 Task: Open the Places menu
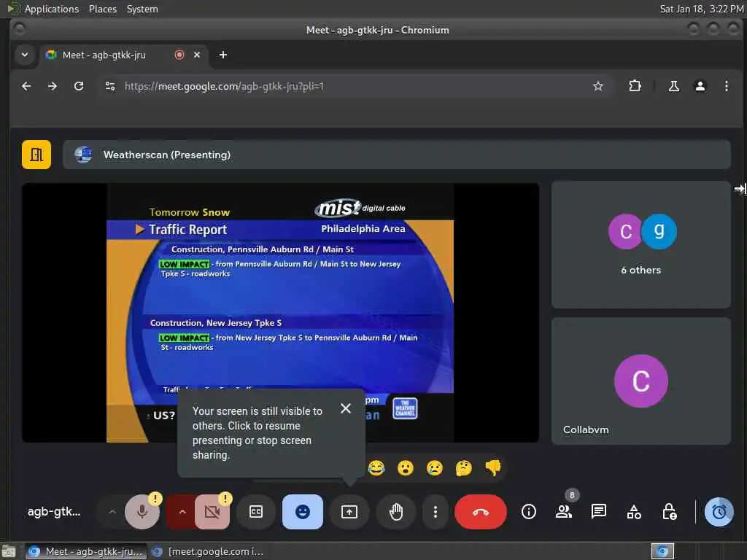[x=102, y=9]
